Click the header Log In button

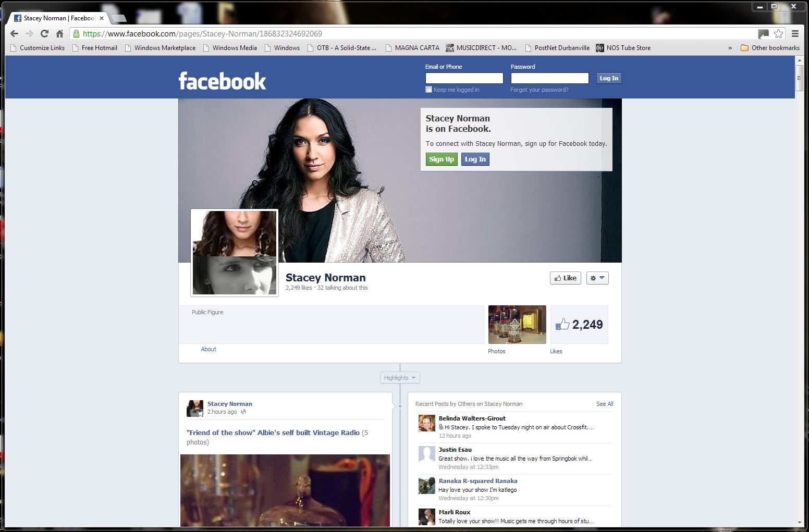(x=609, y=78)
